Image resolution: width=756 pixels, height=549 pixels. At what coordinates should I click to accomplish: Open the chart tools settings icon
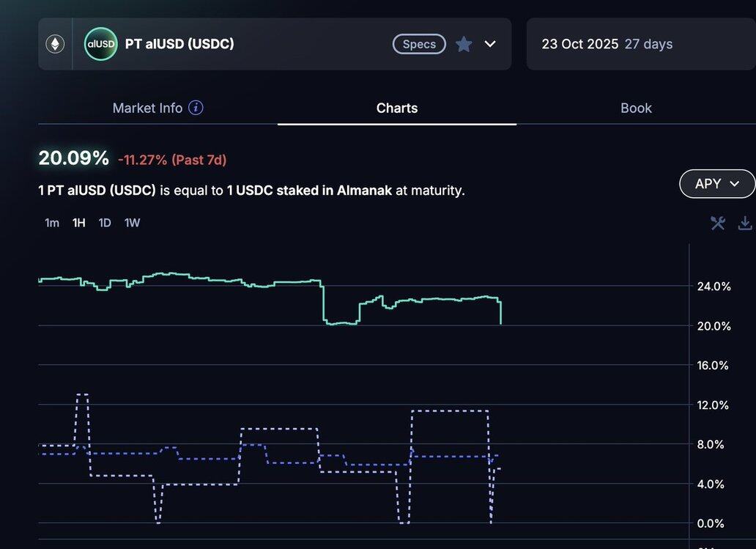coord(717,223)
